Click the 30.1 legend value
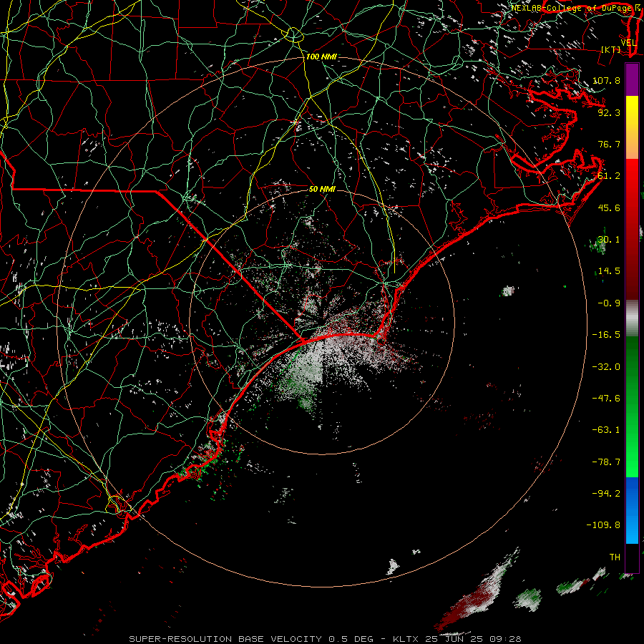Image resolution: width=644 pixels, height=644 pixels. tap(609, 240)
